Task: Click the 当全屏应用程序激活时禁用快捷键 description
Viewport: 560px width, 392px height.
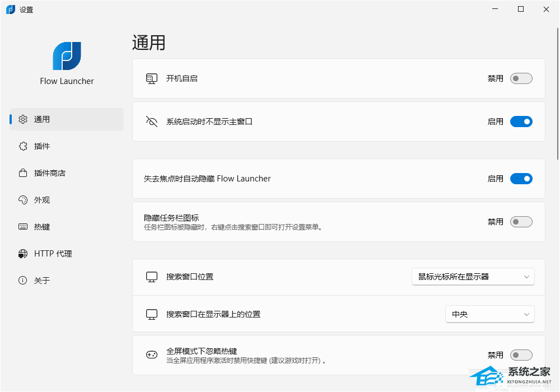Action: tap(246, 361)
